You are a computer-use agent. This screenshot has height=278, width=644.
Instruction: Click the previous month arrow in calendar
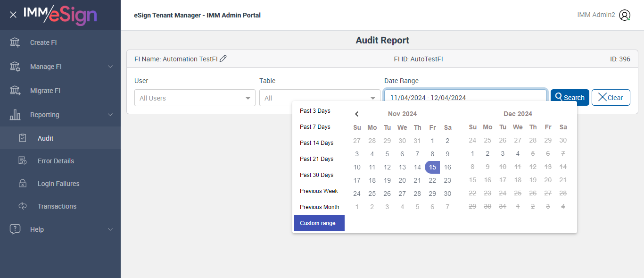click(x=357, y=114)
